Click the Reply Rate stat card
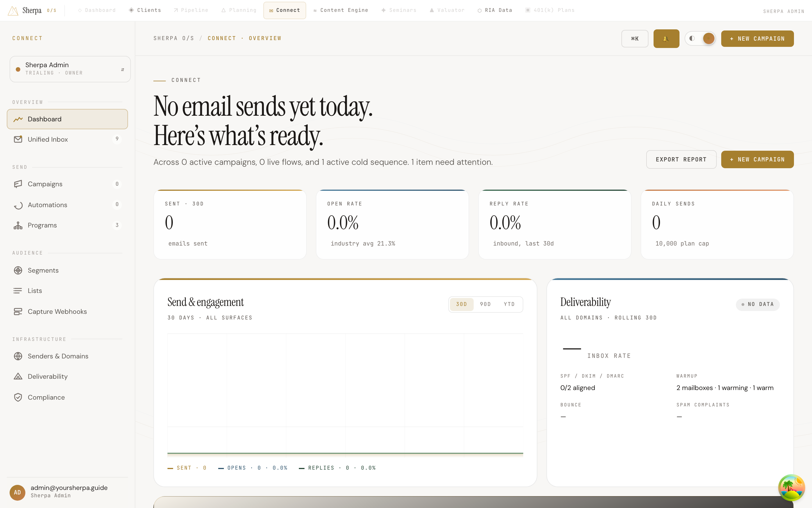Image resolution: width=812 pixels, height=508 pixels. pos(555,224)
